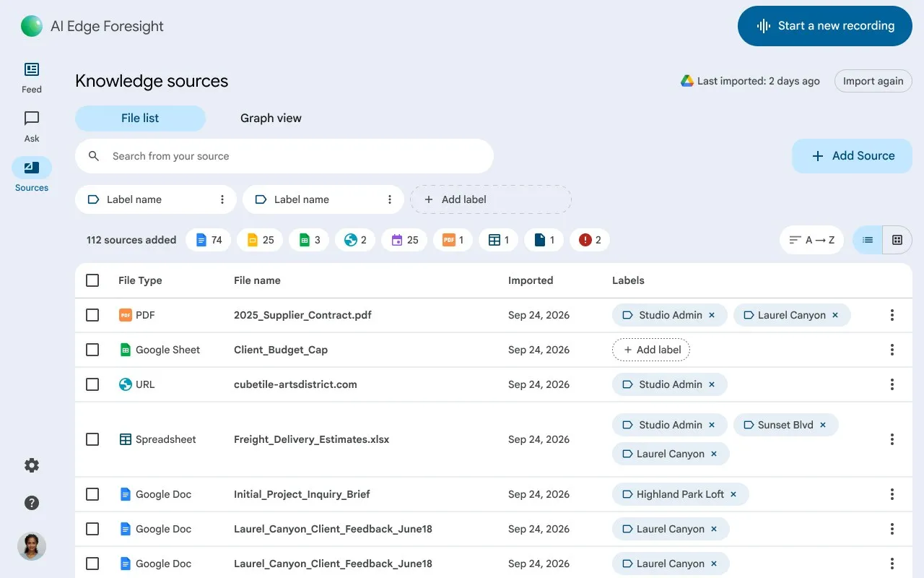Open the A to Z sort dropdown

point(811,240)
